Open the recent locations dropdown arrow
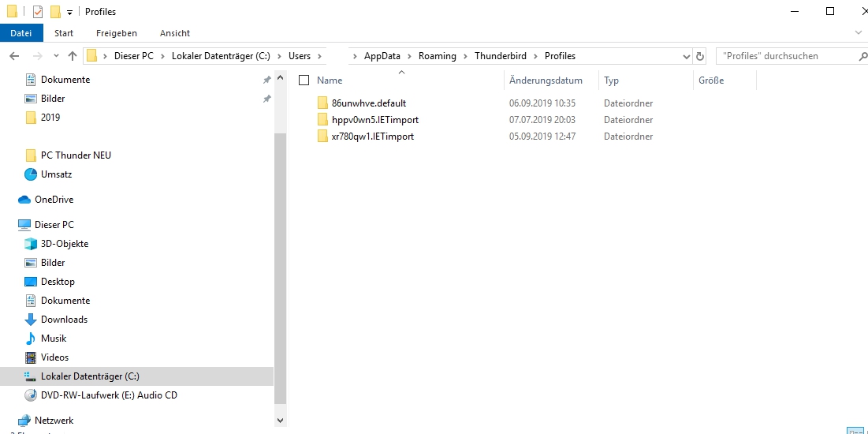The width and height of the screenshot is (868, 434). tap(56, 56)
